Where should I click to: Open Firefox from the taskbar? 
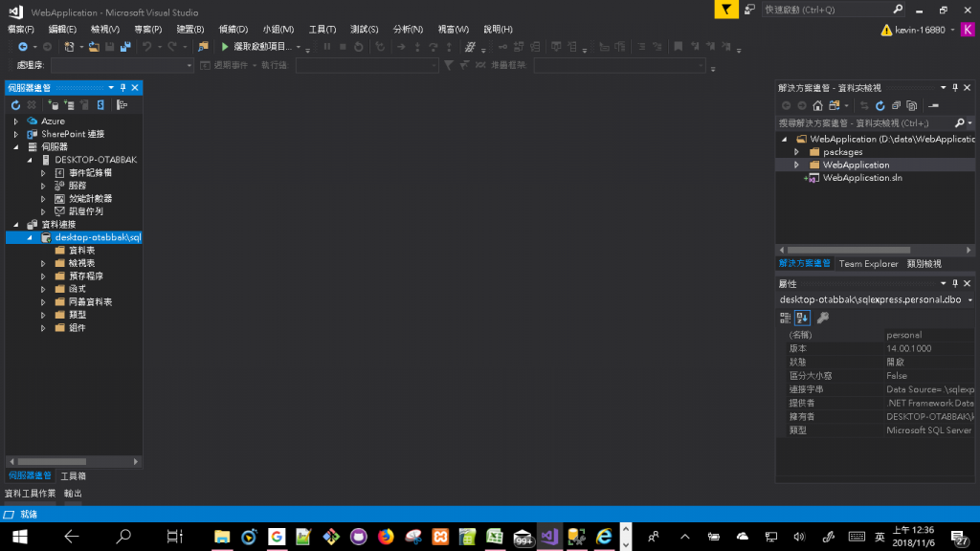coord(386,537)
